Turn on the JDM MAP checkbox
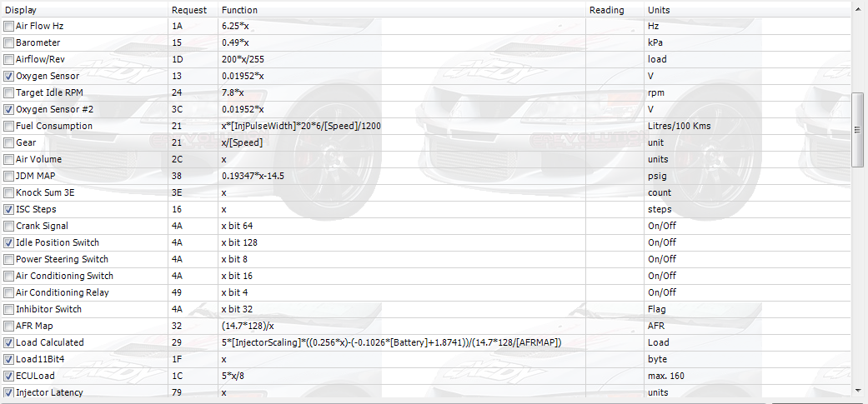This screenshot has width=868, height=404. [9, 176]
